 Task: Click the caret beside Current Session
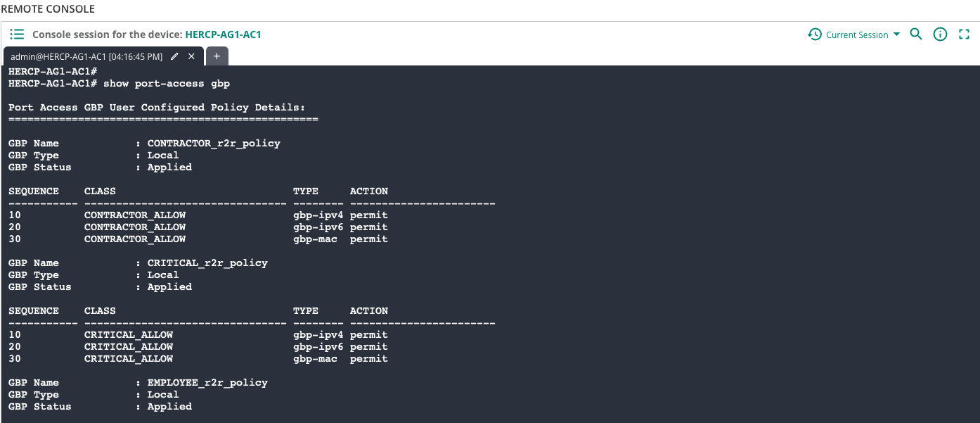click(896, 34)
